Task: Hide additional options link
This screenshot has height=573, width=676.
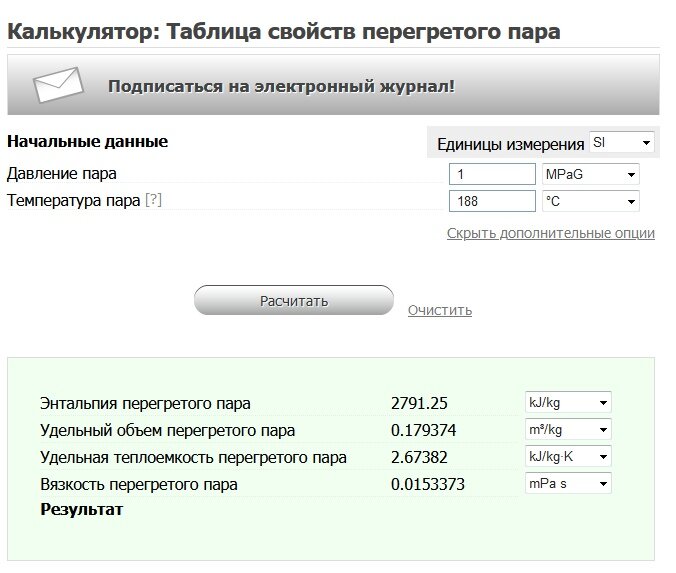Action: point(550,233)
